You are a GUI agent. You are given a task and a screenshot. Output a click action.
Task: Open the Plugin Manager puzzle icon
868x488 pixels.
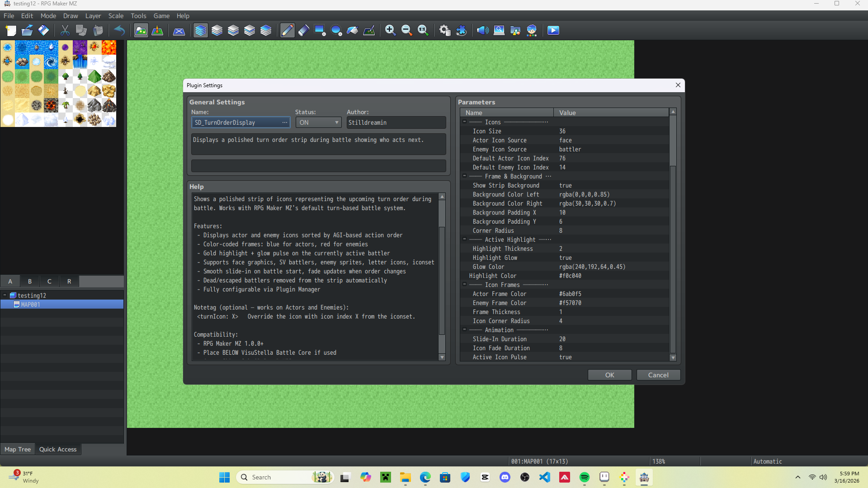pyautogui.click(x=461, y=31)
